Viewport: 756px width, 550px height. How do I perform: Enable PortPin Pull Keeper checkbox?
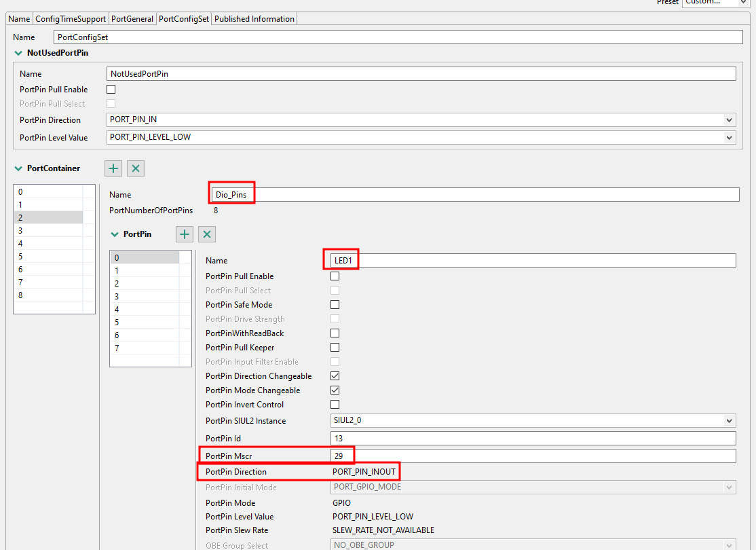coord(335,348)
